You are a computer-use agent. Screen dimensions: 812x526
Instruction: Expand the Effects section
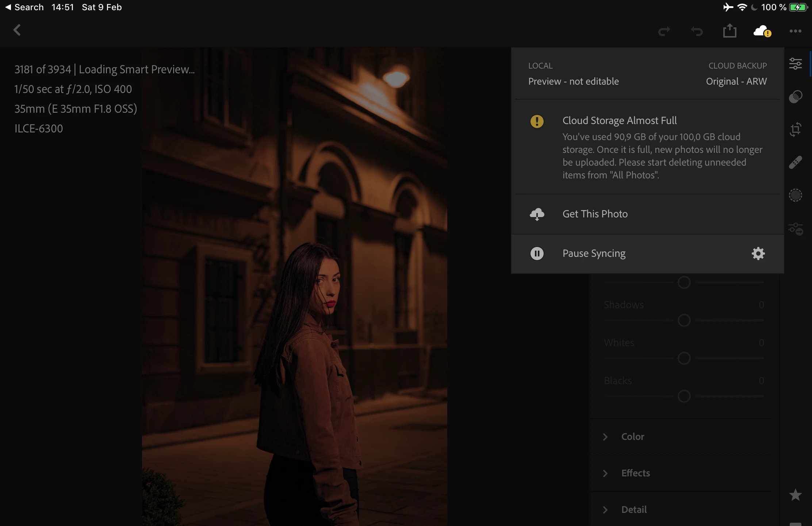[635, 473]
